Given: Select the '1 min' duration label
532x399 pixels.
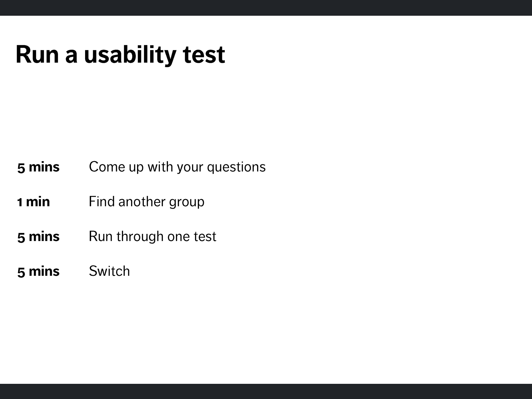Looking at the screenshot, I should pos(34,202).
